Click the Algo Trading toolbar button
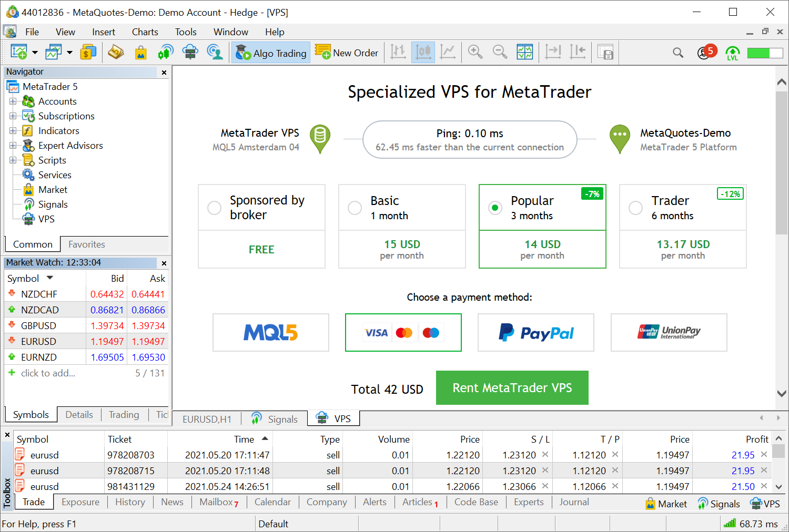Viewport: 789px width, 532px height. [x=271, y=53]
